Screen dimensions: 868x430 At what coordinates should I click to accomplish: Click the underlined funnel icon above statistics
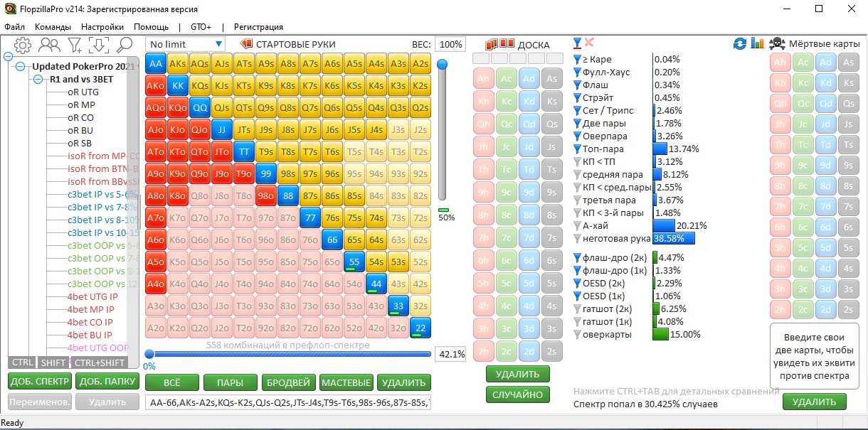[578, 43]
